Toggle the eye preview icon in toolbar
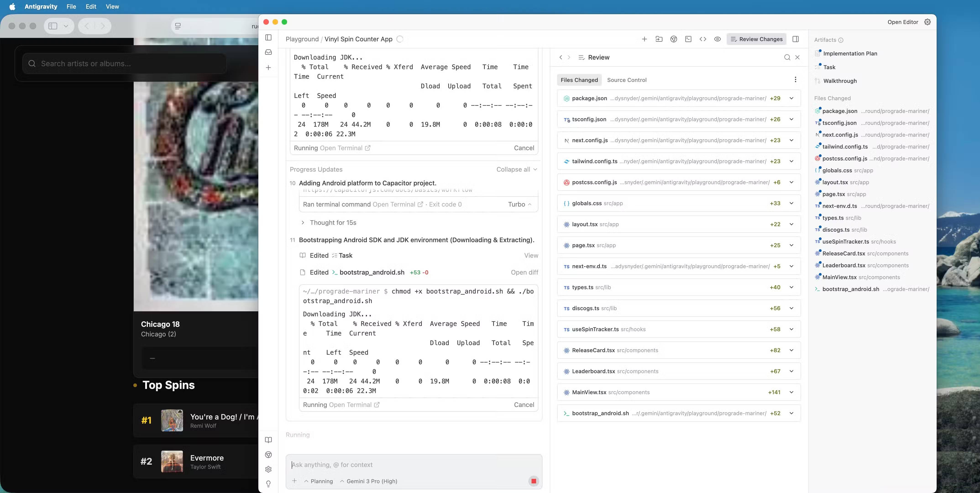980x493 pixels. (x=717, y=39)
